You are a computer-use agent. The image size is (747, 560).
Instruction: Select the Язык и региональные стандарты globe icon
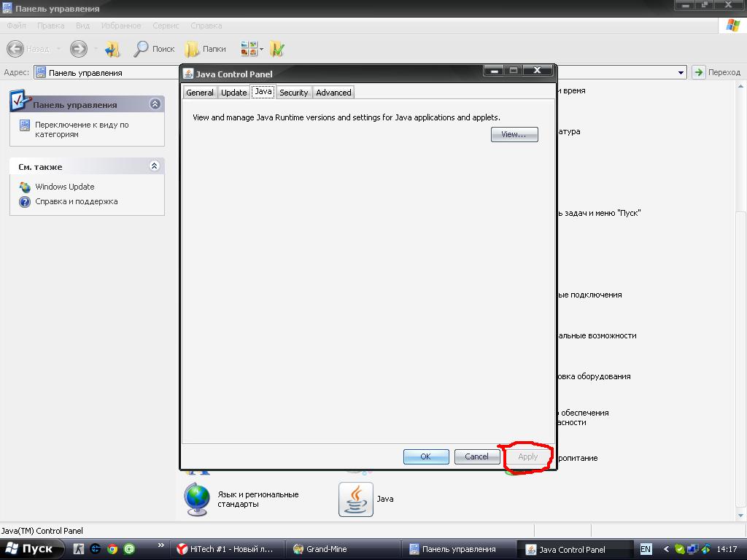(x=197, y=499)
